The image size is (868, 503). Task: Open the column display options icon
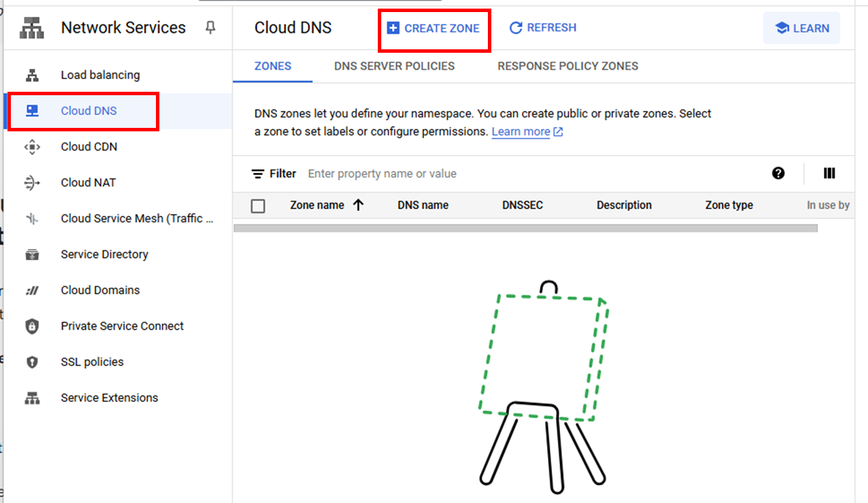click(829, 173)
